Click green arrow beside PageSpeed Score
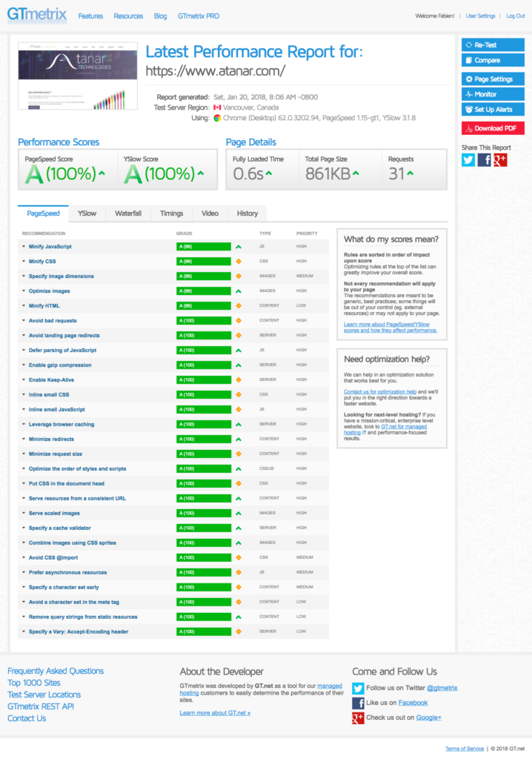The image size is (532, 759). (x=102, y=173)
